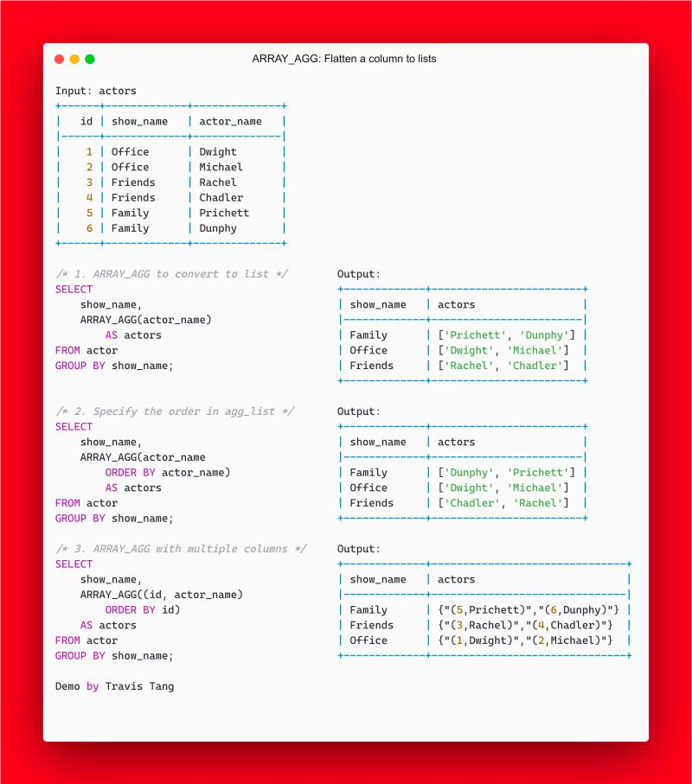Click the ['Chadler', 'Rachel'] result in second output
Image resolution: width=692 pixels, height=784 pixels.
click(503, 503)
